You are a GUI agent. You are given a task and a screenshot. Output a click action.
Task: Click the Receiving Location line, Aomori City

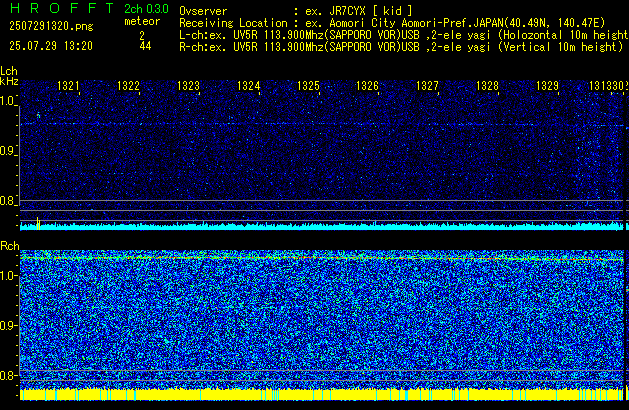point(392,23)
